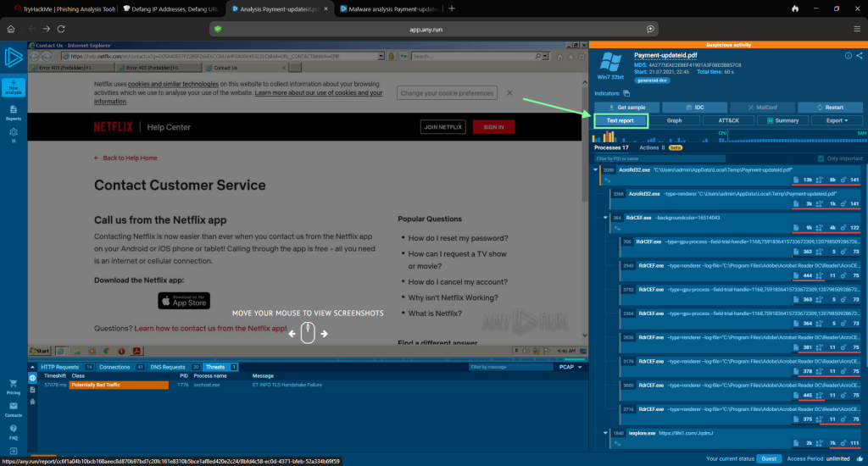Click the Text report button
Image resolution: width=868 pixels, height=466 pixels.
click(x=620, y=120)
